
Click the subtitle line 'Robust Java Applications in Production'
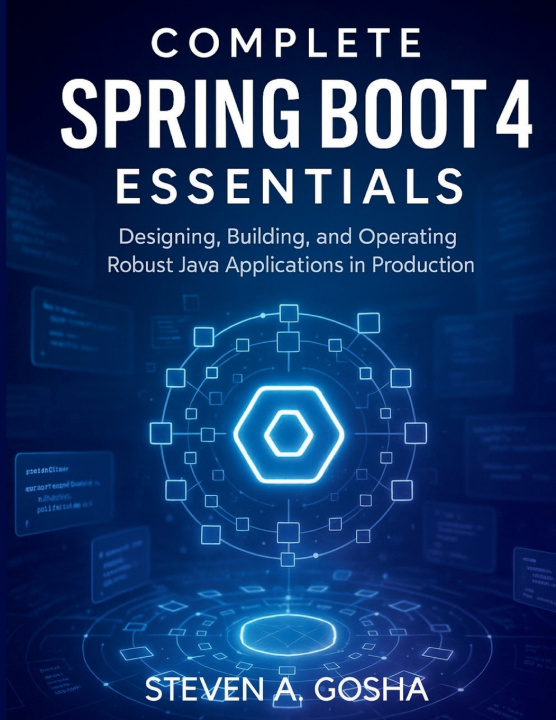click(x=291, y=265)
